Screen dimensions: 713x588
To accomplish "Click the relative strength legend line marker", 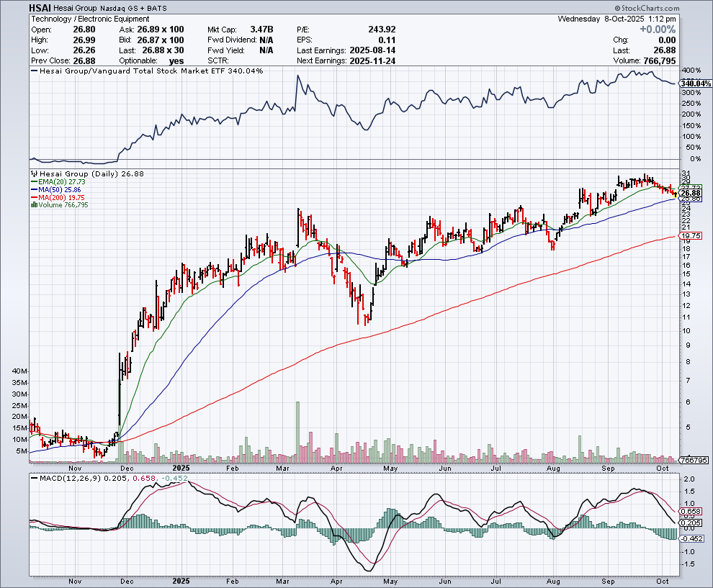I will 33,71.
